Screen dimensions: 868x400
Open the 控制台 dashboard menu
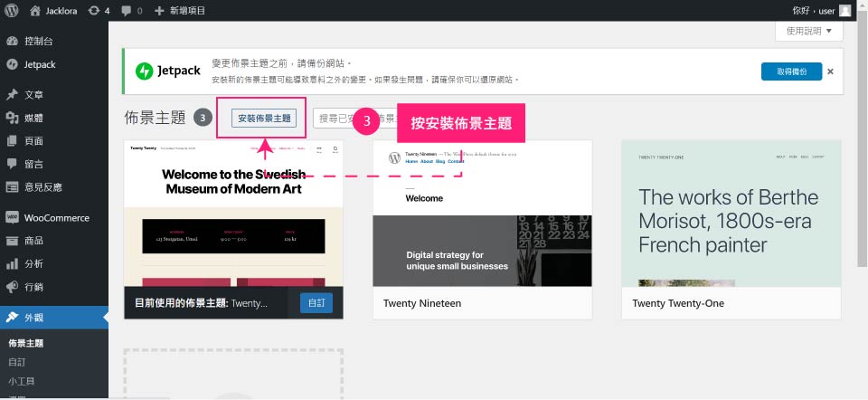[38, 42]
